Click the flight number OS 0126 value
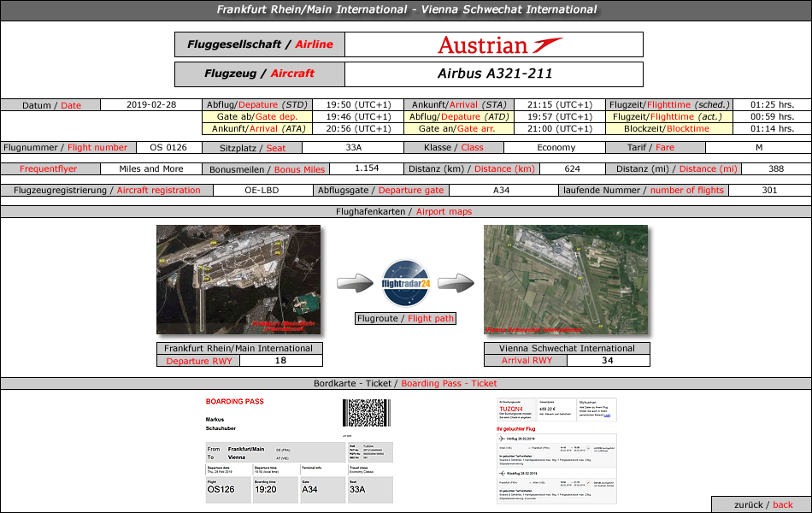The width and height of the screenshot is (812, 513). pyautogui.click(x=168, y=147)
